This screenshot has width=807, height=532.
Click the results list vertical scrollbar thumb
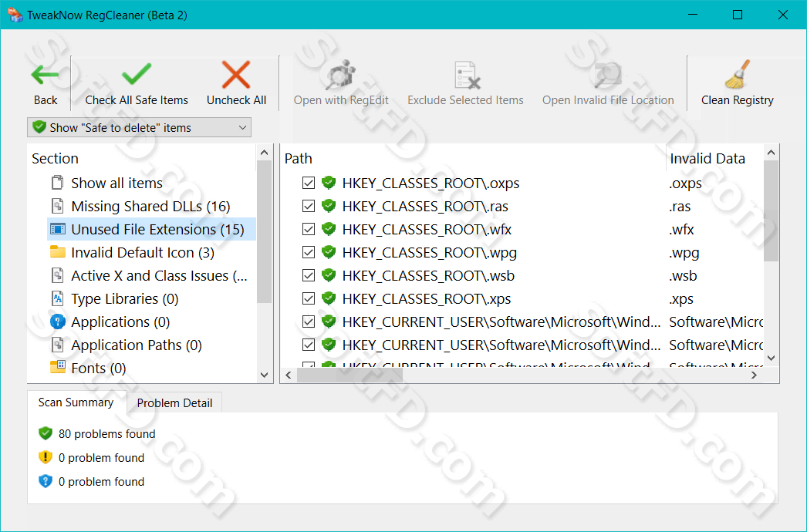(x=771, y=211)
